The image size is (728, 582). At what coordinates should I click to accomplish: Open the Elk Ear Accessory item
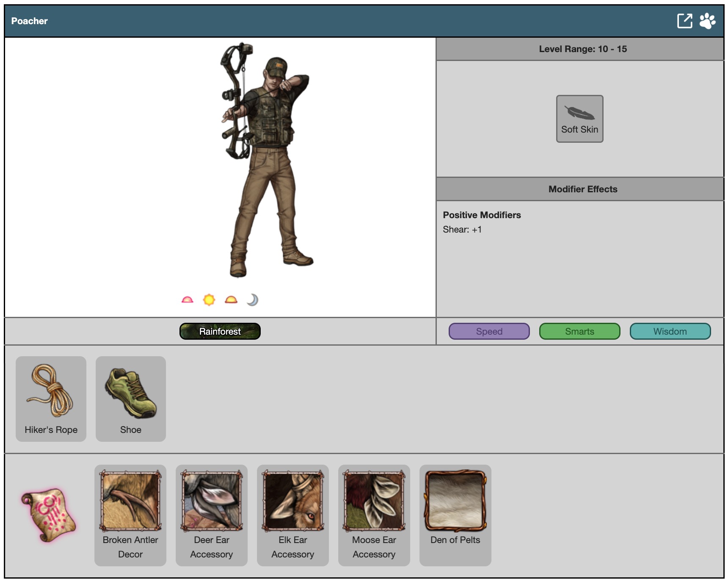[x=293, y=515]
